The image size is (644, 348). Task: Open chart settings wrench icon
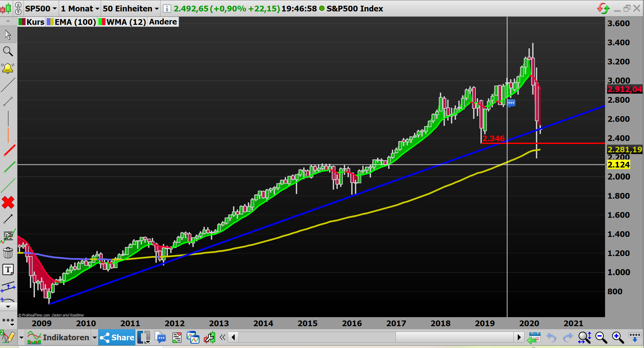pyautogui.click(x=210, y=337)
